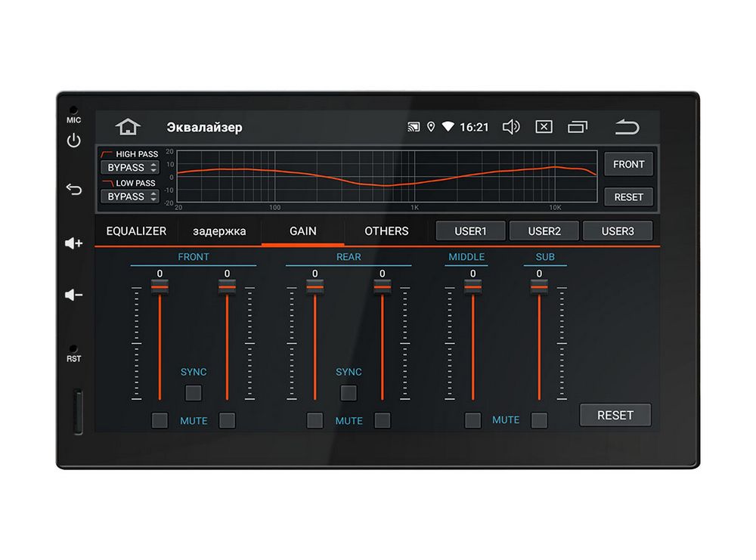Image resolution: width=756 pixels, height=560 pixels.
Task: Open the HIGH PASS BYPASS dropdown
Action: pos(130,168)
